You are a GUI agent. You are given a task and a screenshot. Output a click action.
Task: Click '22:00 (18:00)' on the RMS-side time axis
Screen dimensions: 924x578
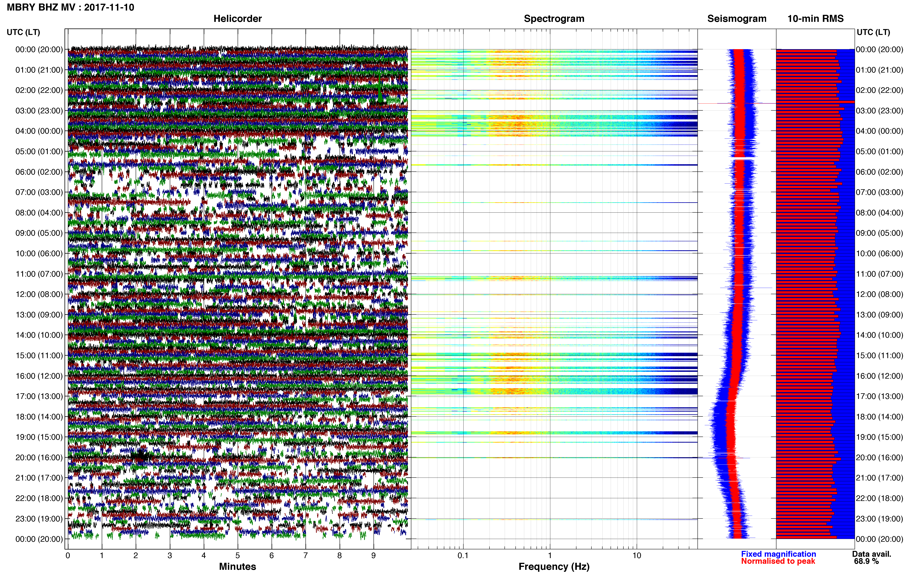(x=879, y=498)
